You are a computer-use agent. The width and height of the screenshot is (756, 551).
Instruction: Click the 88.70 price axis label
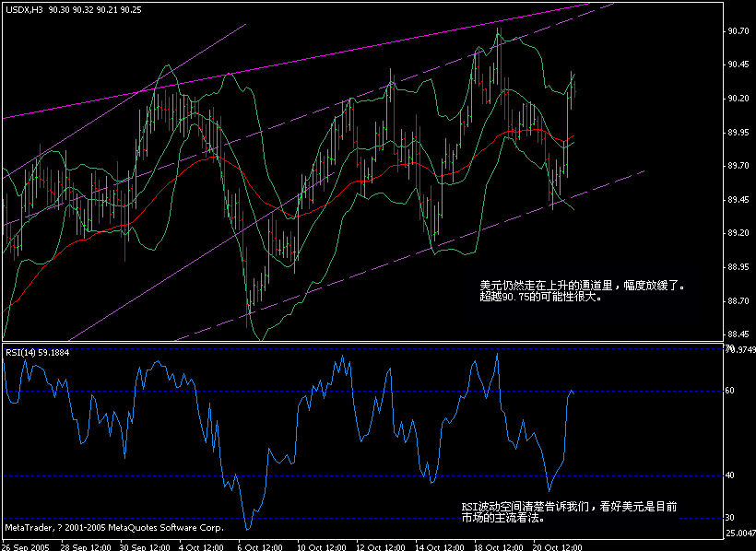pos(738,301)
